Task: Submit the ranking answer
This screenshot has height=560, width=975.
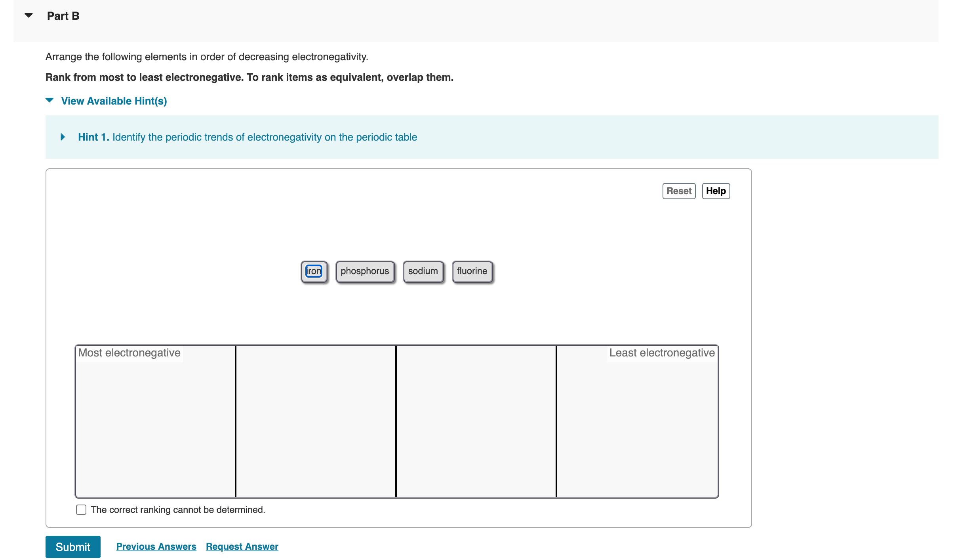Action: pos(73,547)
